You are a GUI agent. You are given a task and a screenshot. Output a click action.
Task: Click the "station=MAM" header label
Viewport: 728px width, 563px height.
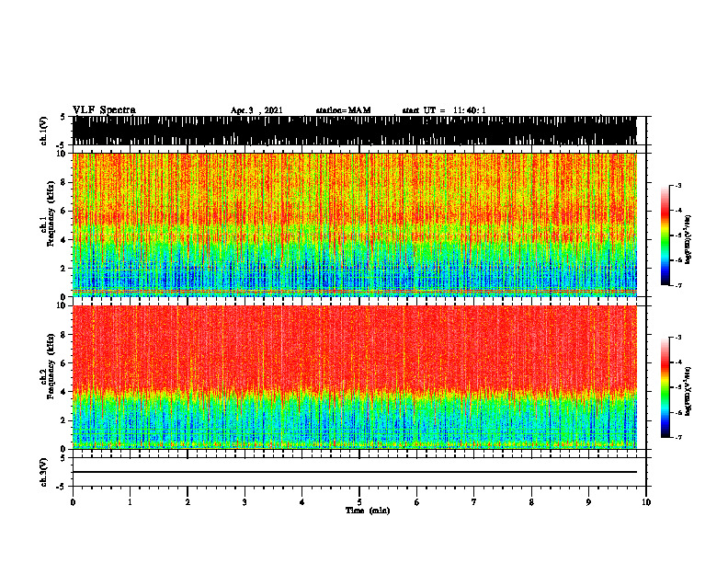(x=343, y=110)
